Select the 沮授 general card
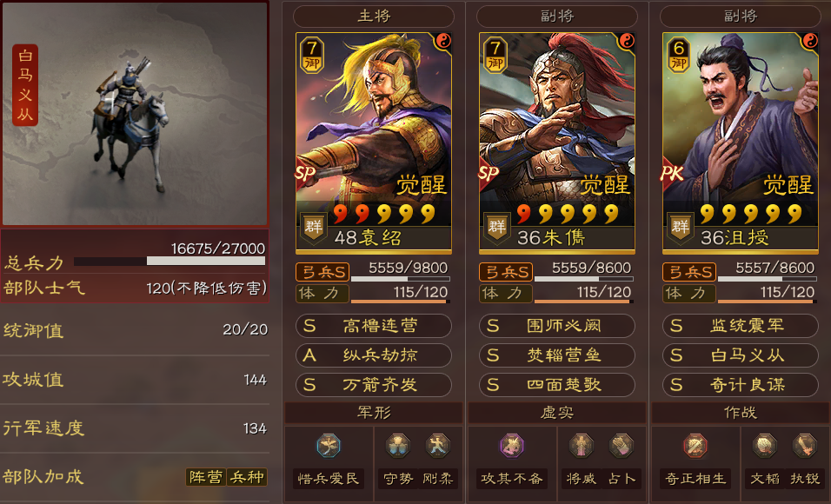This screenshot has height=504, width=831. click(741, 143)
